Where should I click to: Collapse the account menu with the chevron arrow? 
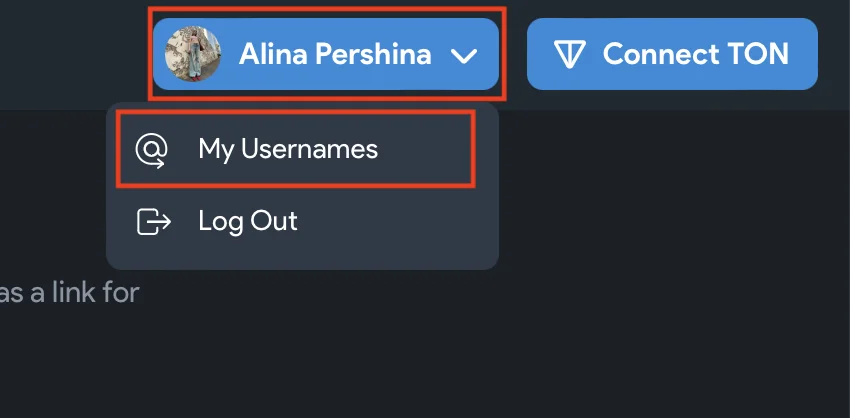[464, 56]
